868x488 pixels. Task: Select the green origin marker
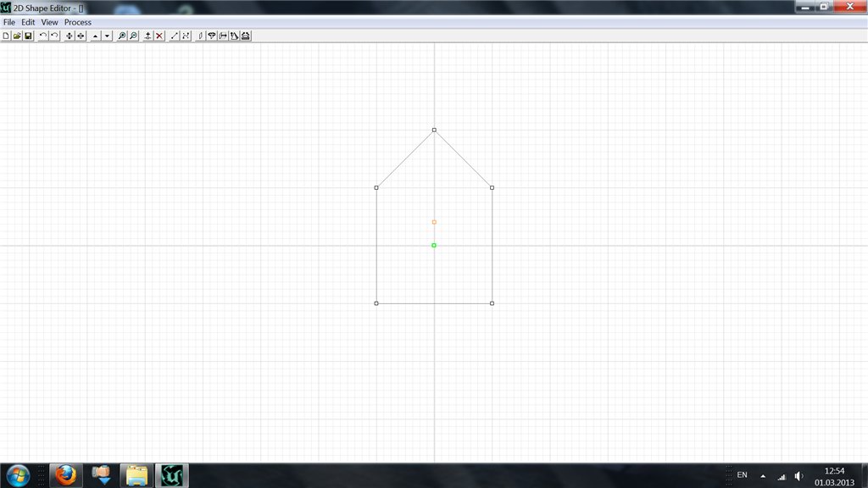434,245
